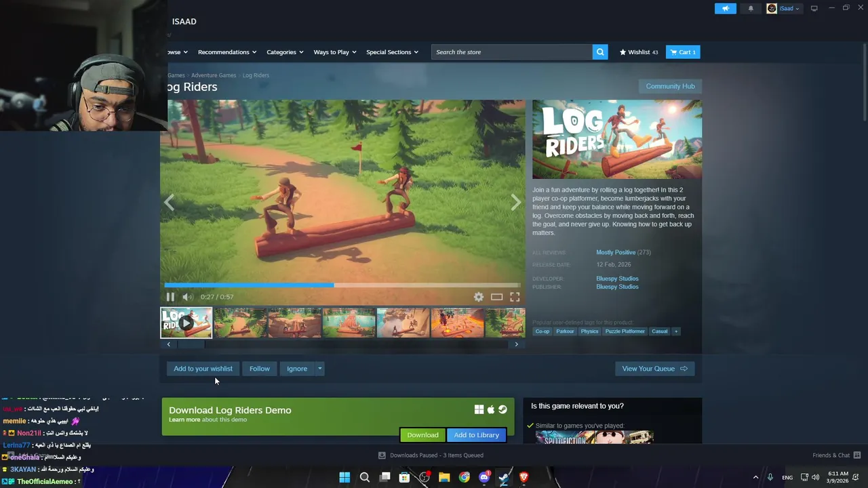
Task: Click the Search the store field
Action: coord(512,52)
